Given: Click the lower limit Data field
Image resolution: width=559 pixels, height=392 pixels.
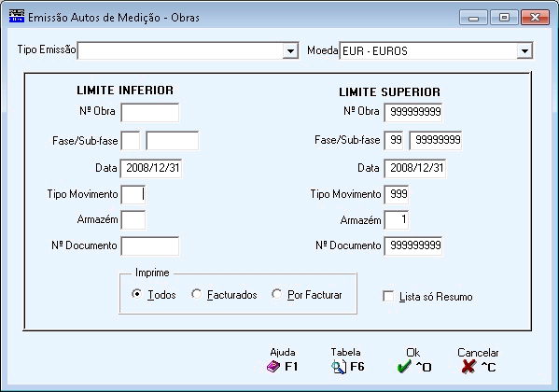Looking at the screenshot, I should [x=151, y=168].
